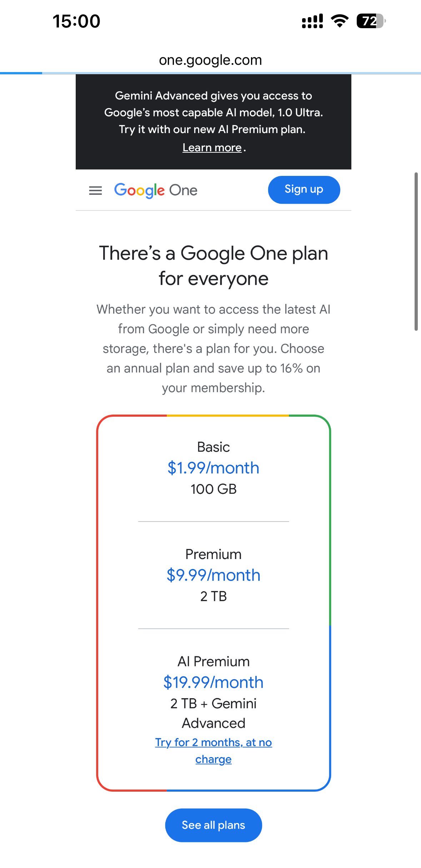Viewport: 421px width, 868px height.
Task: Click the Sign up button
Action: click(304, 189)
